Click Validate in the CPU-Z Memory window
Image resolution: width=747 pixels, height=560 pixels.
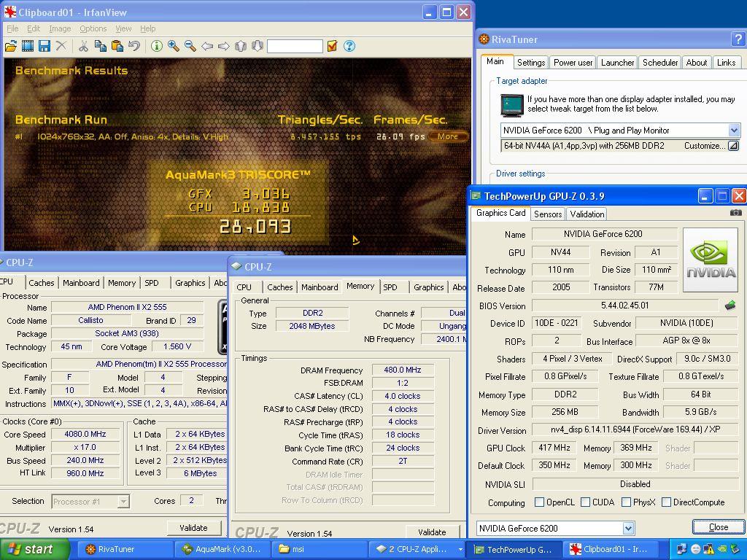point(432,532)
